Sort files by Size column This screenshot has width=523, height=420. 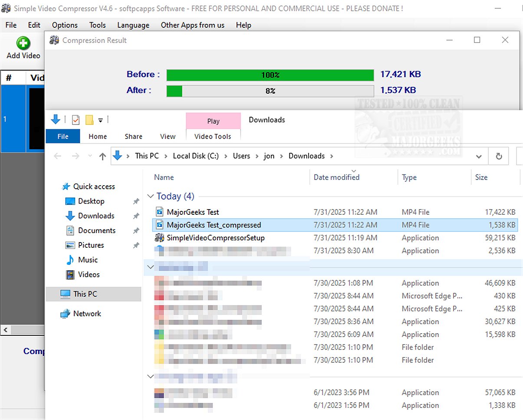[481, 177]
